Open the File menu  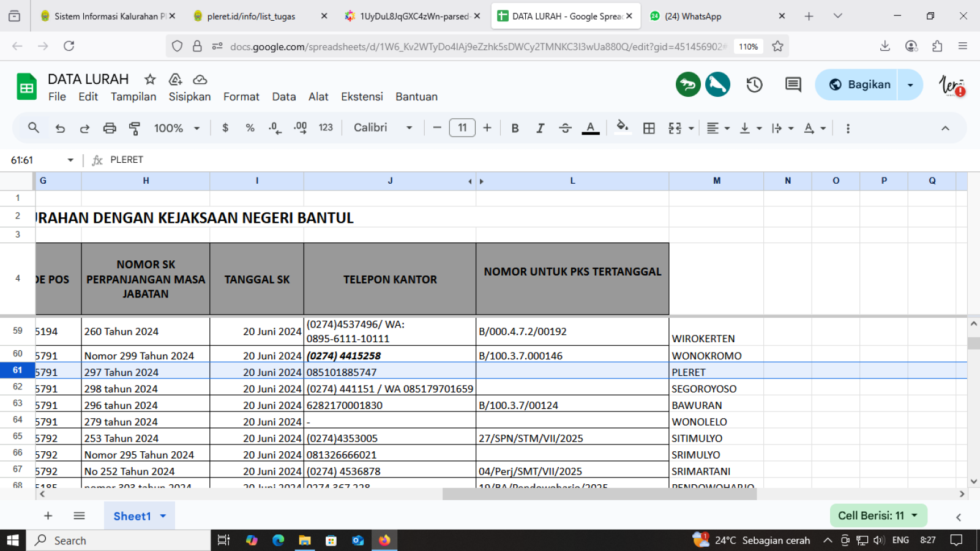[57, 97]
